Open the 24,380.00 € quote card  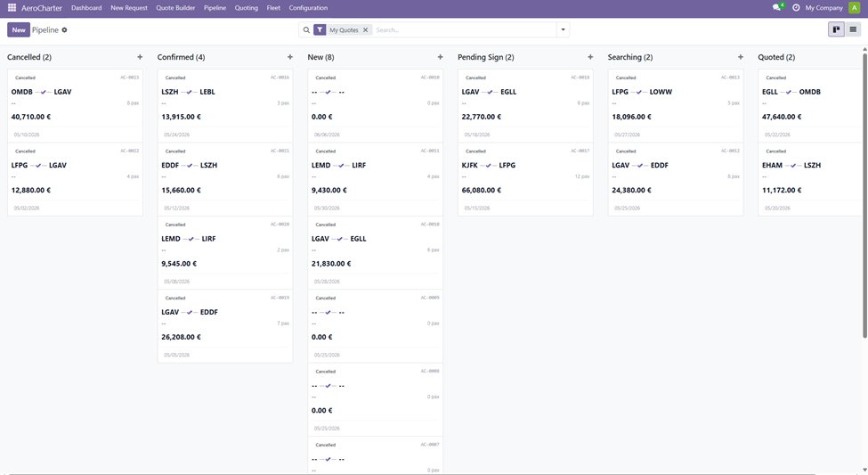676,179
